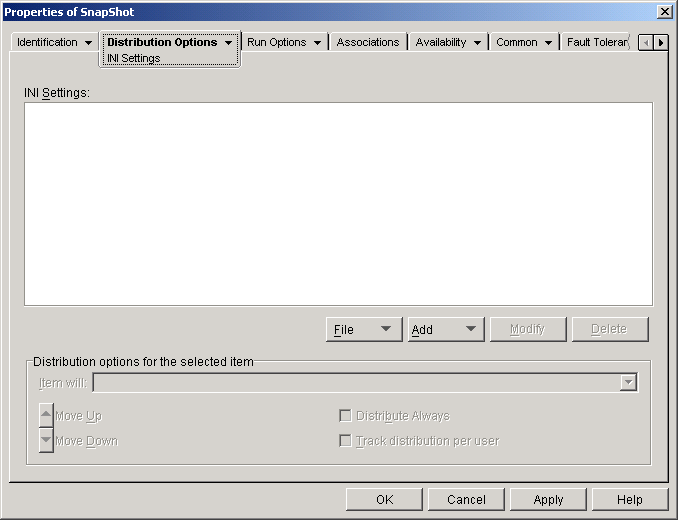Close the Properties of SnapShot dialog
The height and width of the screenshot is (520, 678).
[664, 12]
